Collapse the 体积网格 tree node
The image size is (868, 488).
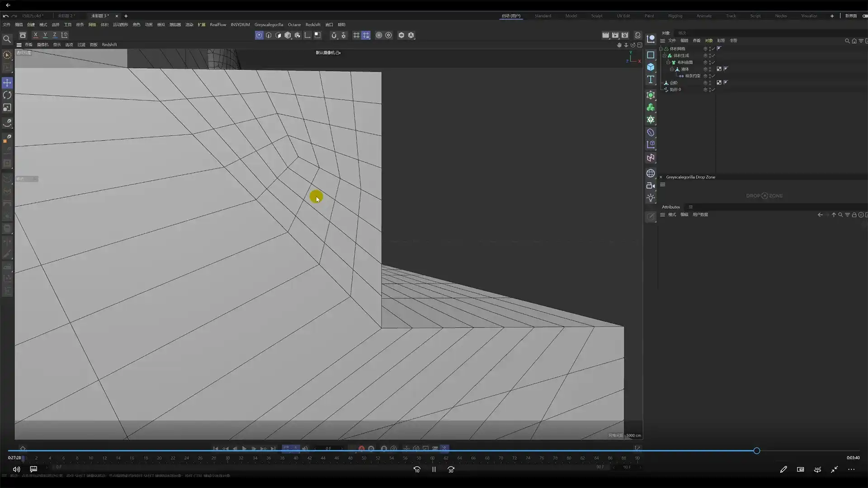[x=661, y=49]
